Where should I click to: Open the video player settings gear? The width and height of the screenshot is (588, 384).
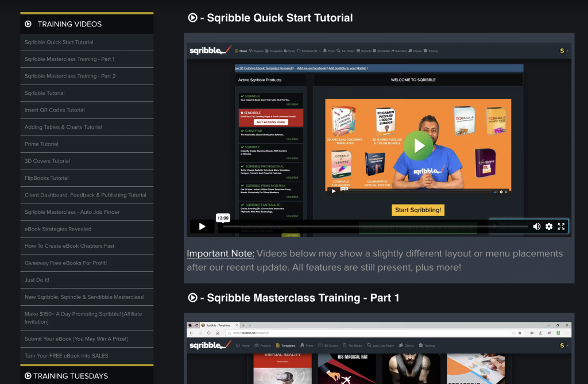[x=549, y=226]
